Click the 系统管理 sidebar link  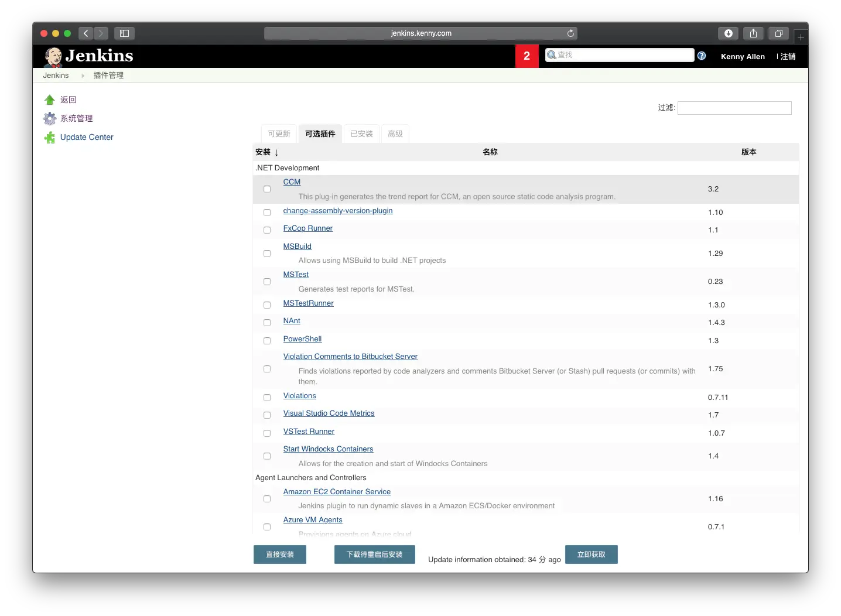click(x=77, y=119)
